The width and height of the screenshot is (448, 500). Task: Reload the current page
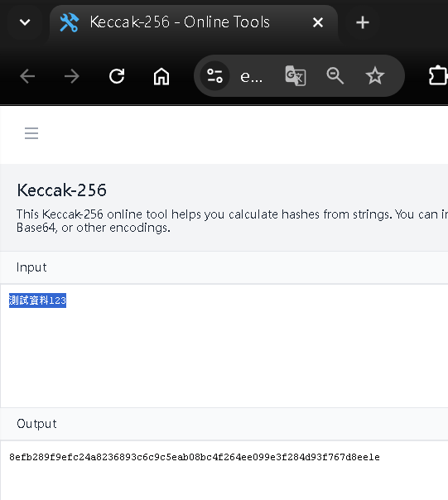[117, 76]
